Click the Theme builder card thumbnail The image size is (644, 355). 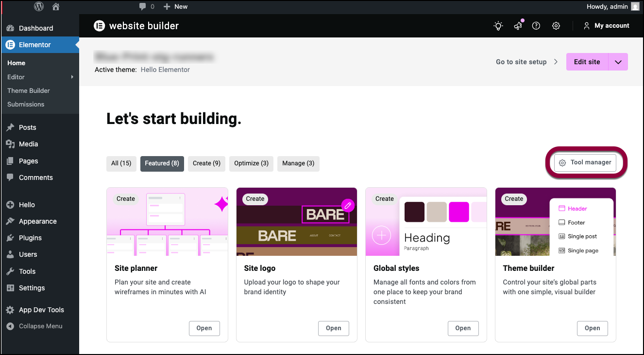[x=555, y=222]
